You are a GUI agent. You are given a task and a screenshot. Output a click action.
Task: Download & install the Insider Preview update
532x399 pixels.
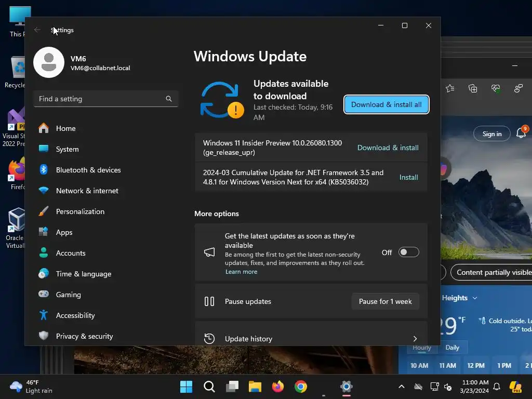point(388,148)
